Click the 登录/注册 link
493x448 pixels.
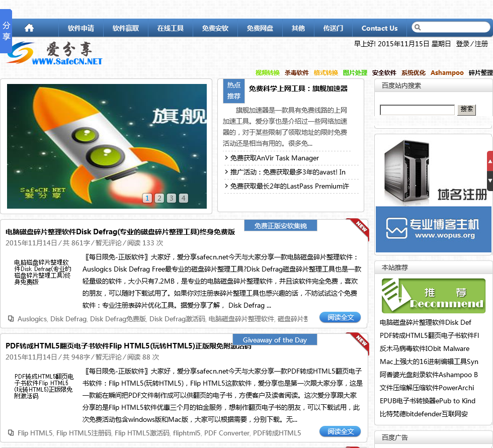click(472, 44)
